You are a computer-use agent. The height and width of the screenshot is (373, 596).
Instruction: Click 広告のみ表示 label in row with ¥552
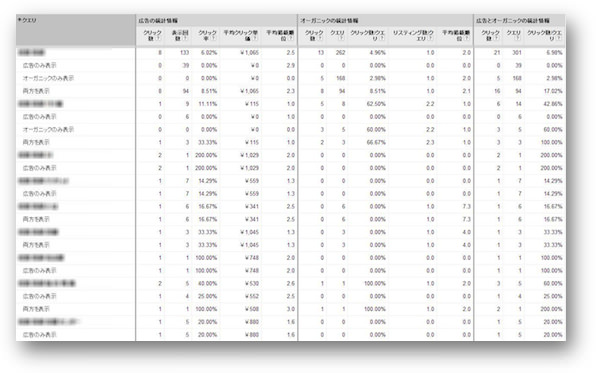coord(40,296)
